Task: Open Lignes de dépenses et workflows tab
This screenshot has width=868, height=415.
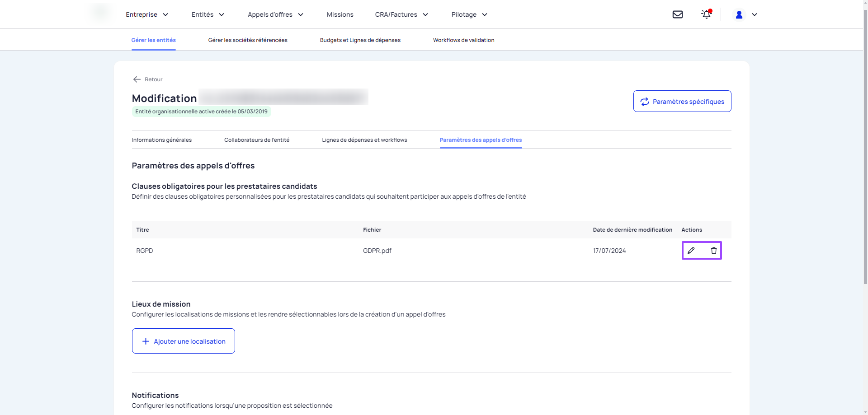Action: coord(364,140)
